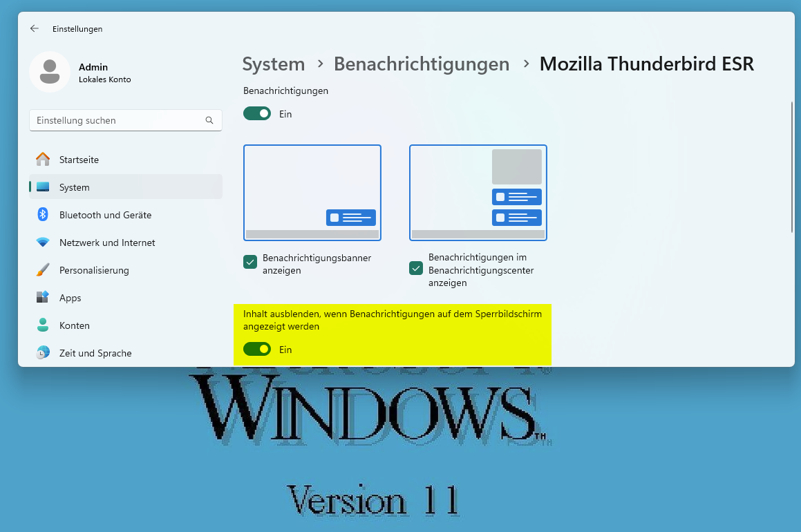Uncheck Benachrichtigungsbanner anzeigen checkbox
This screenshot has width=801, height=532.
click(x=250, y=263)
